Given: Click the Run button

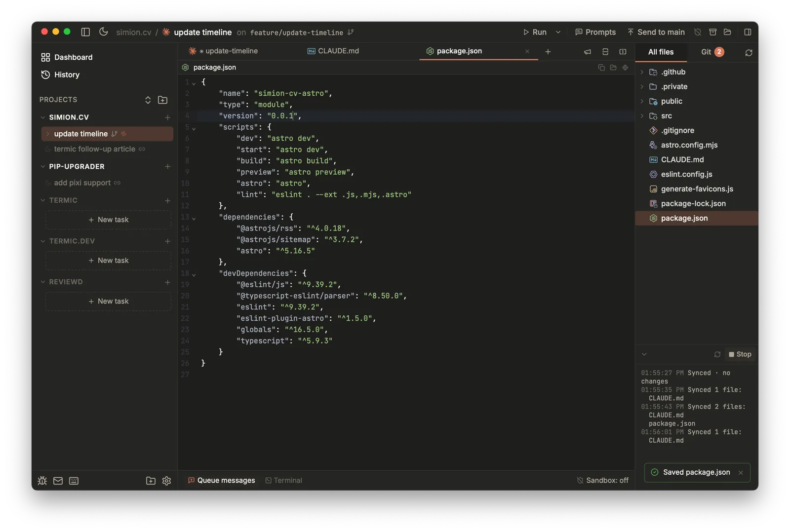Looking at the screenshot, I should 535,32.
